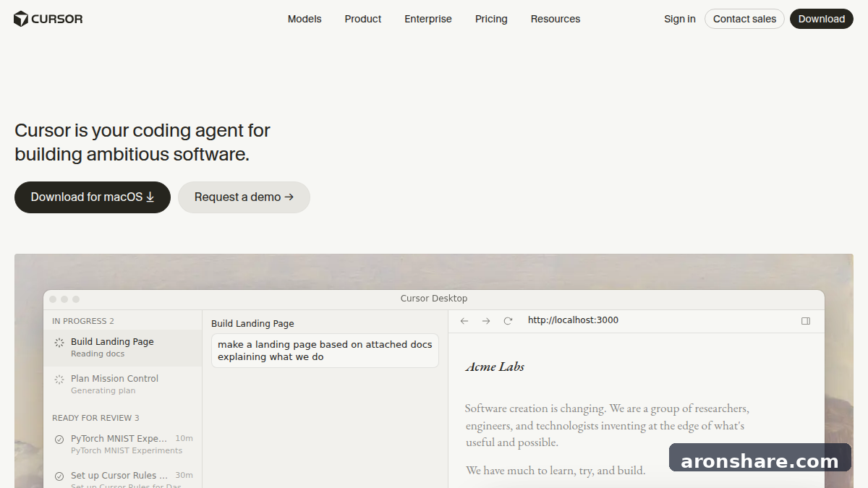Go to the Pricing page
Viewport: 868px width, 488px height.
491,19
